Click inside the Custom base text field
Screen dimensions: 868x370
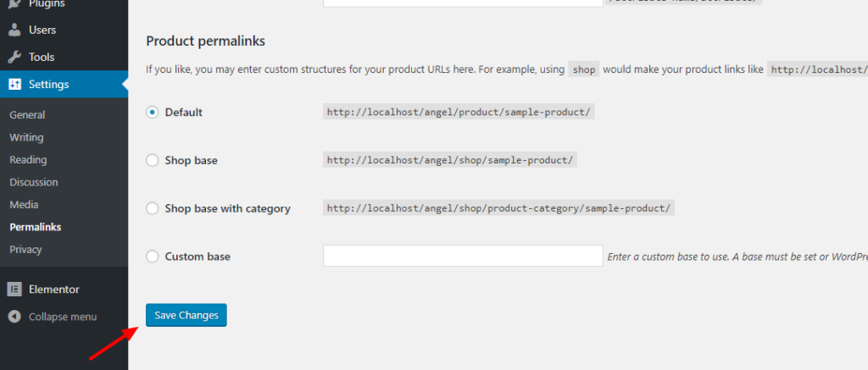click(x=463, y=256)
